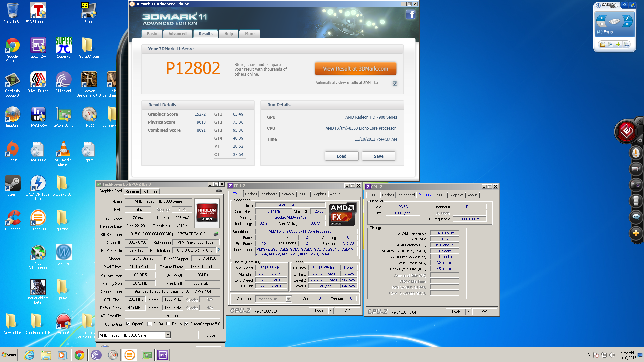
Task: Switch to Basic tab in 3DMark
Action: (x=152, y=34)
